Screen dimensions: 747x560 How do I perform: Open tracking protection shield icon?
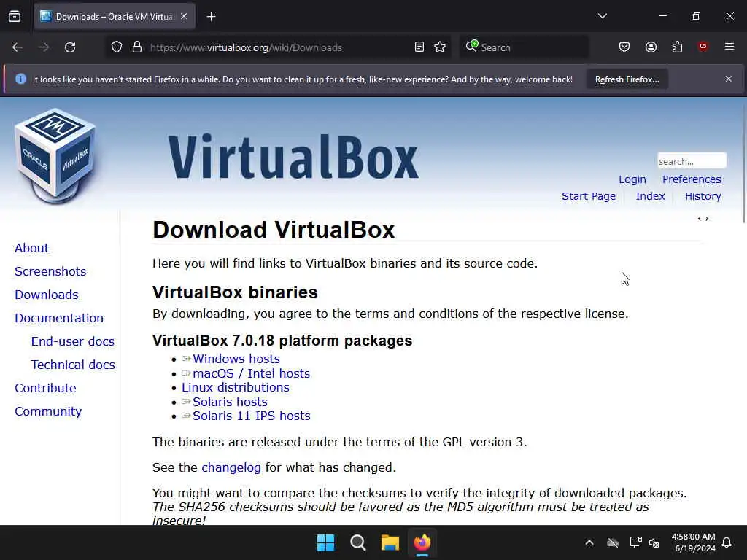117,47
